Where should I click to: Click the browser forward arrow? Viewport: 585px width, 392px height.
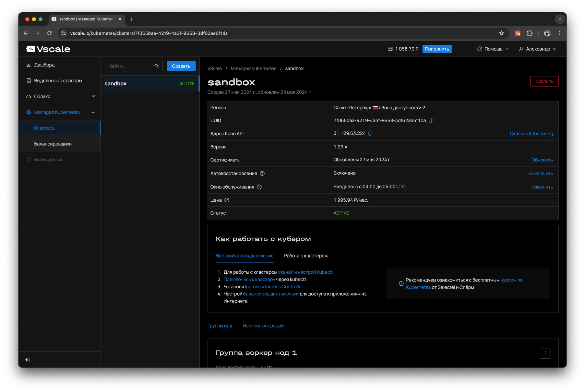point(37,33)
